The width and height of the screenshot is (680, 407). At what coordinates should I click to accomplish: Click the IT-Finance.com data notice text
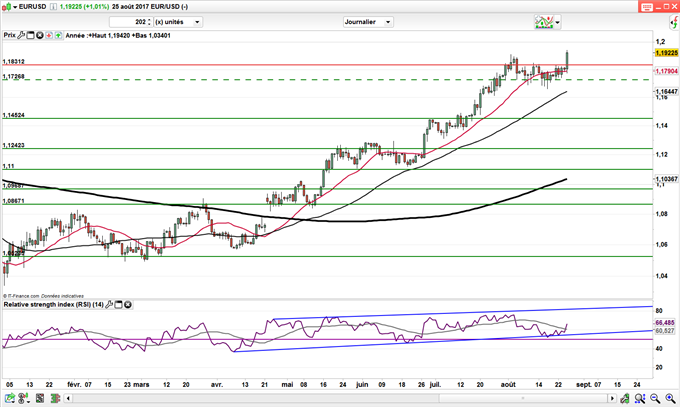(43, 296)
